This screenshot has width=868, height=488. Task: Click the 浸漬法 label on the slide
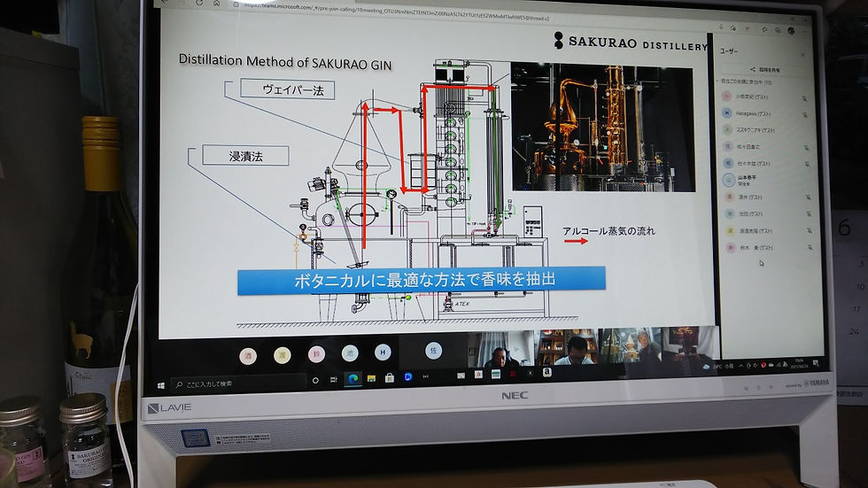coord(246,156)
